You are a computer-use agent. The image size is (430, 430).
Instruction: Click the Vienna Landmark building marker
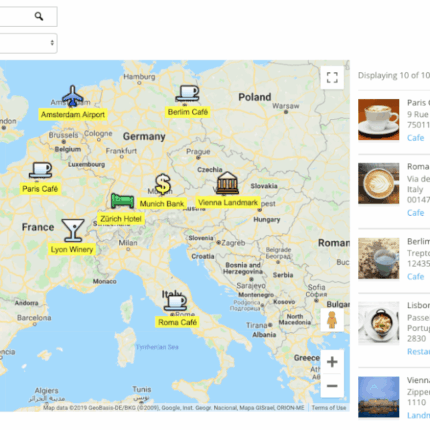click(x=228, y=183)
